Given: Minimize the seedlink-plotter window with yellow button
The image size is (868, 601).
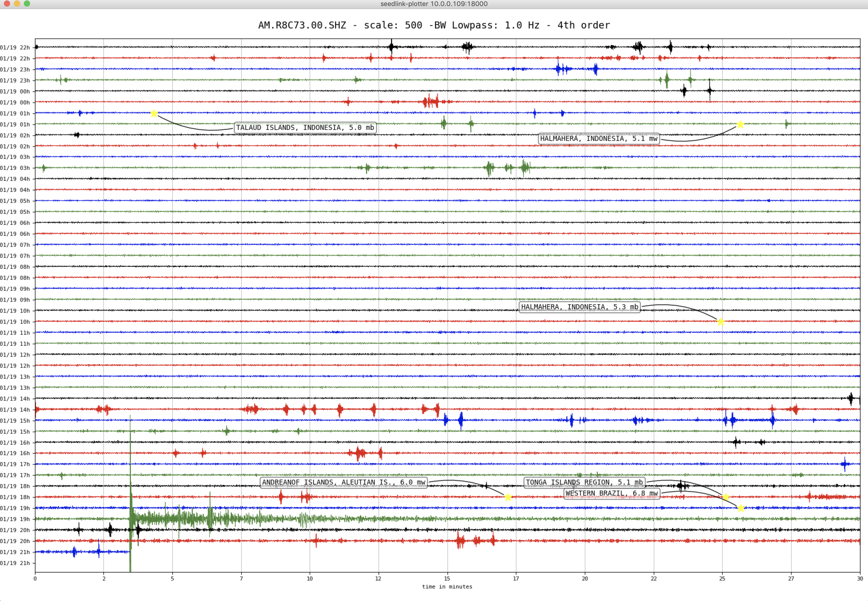Looking at the screenshot, I should point(17,3).
